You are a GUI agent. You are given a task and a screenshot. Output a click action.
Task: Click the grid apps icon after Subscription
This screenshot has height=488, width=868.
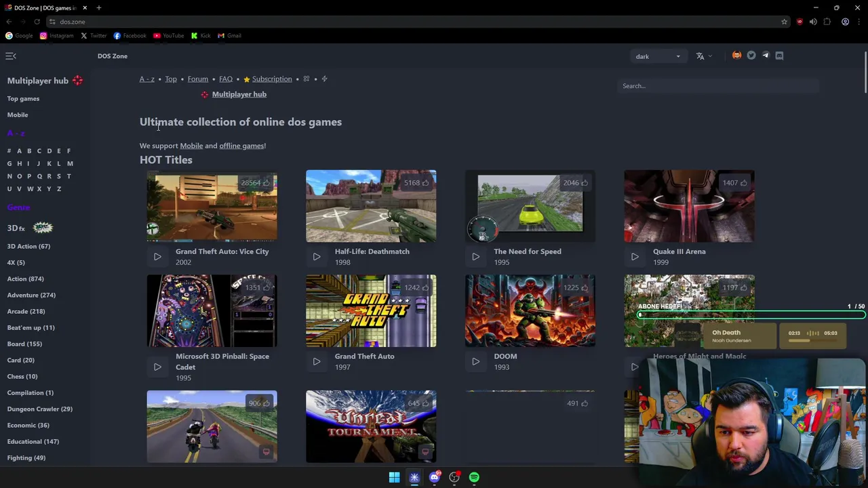pyautogui.click(x=307, y=79)
